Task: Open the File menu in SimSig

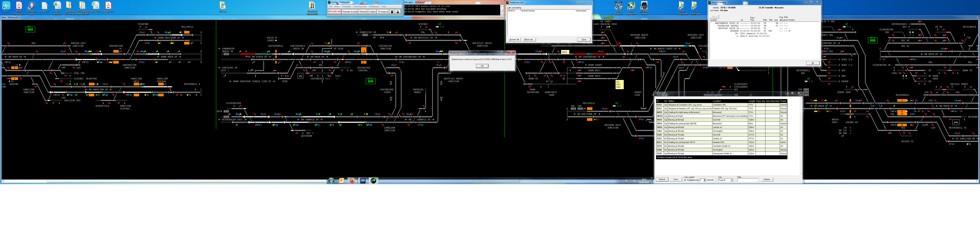Action: click(331, 6)
